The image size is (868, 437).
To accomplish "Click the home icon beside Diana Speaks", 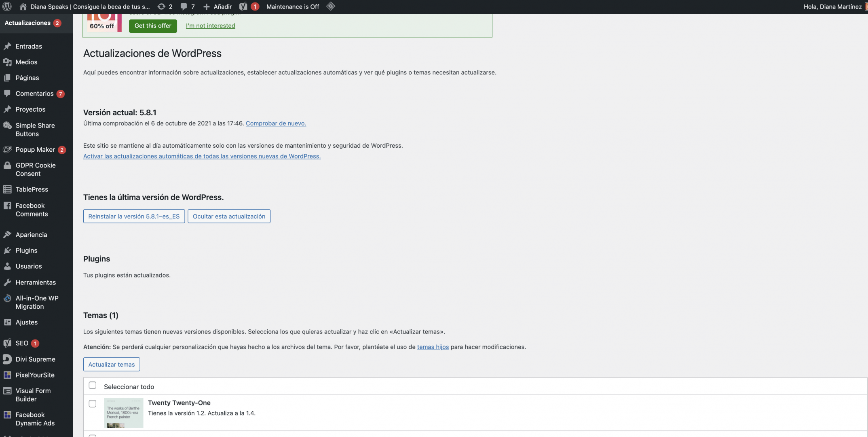I will coord(23,6).
